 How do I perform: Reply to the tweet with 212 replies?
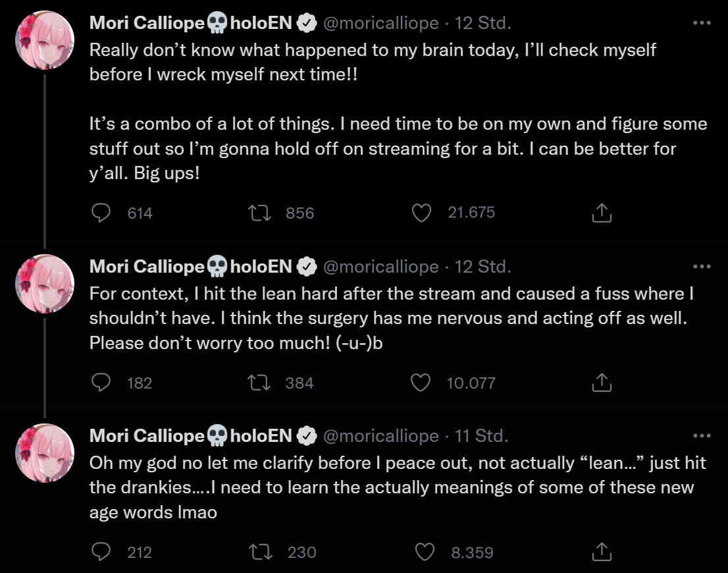(101, 552)
